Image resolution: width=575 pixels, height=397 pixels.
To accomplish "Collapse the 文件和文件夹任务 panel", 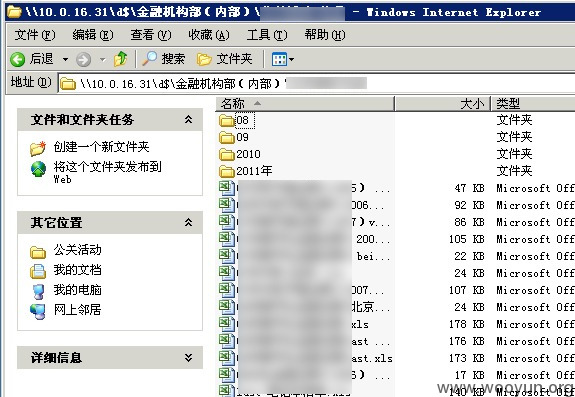I will (188, 120).
